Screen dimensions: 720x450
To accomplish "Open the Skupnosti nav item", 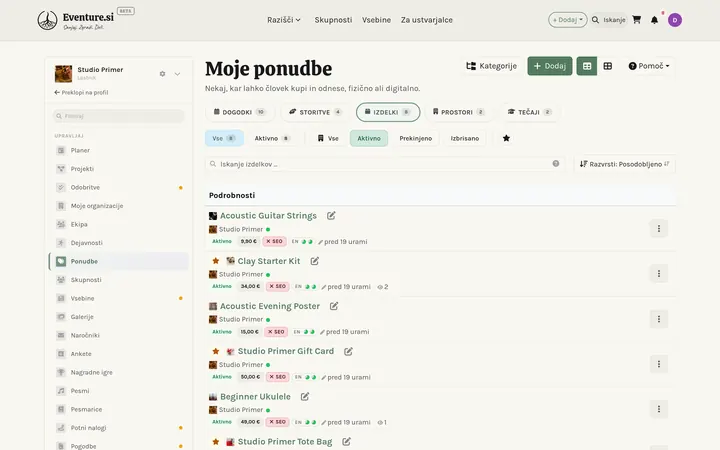I will click(x=333, y=20).
